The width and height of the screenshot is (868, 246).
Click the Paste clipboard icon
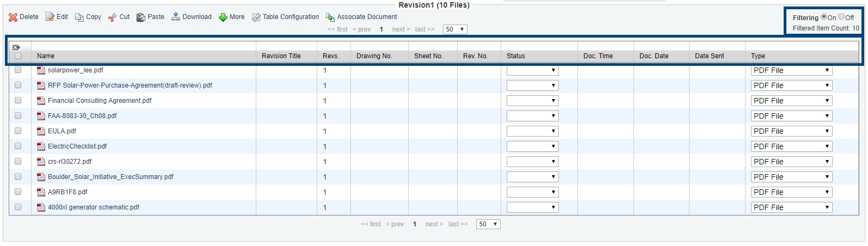pos(141,17)
